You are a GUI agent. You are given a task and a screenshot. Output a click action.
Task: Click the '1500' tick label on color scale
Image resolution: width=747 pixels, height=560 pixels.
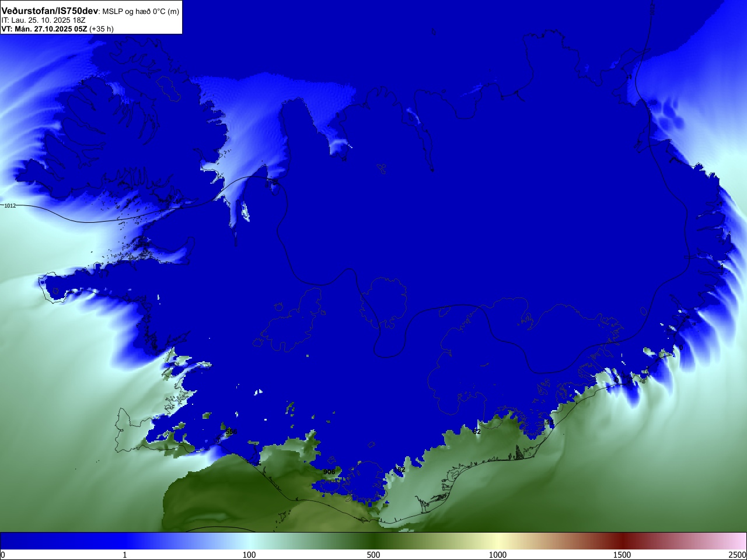point(622,555)
